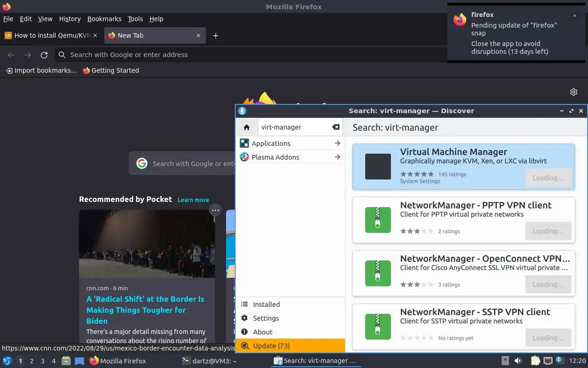Viewport: 588px width, 368px height.
Task: Click the SSTP VPN client package icon
Action: tap(378, 327)
